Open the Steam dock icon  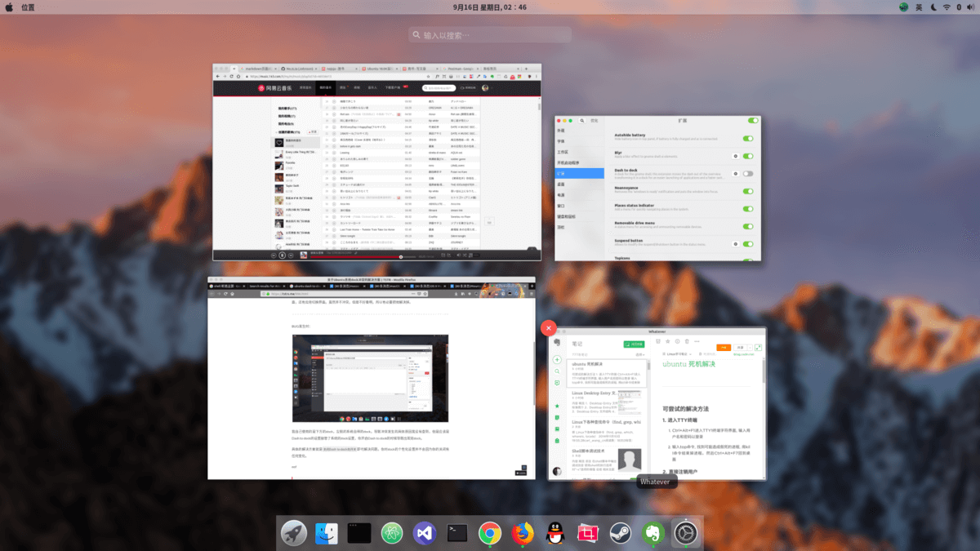(x=620, y=533)
